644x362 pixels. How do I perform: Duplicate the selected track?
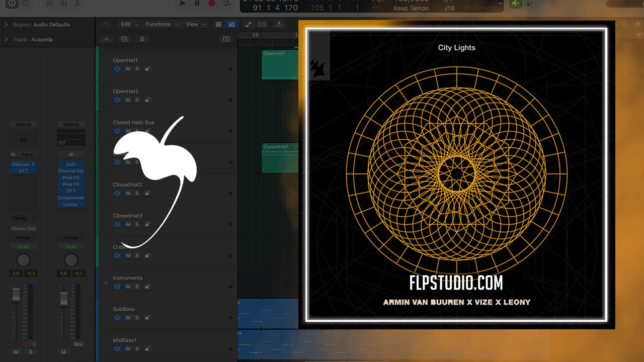(124, 39)
